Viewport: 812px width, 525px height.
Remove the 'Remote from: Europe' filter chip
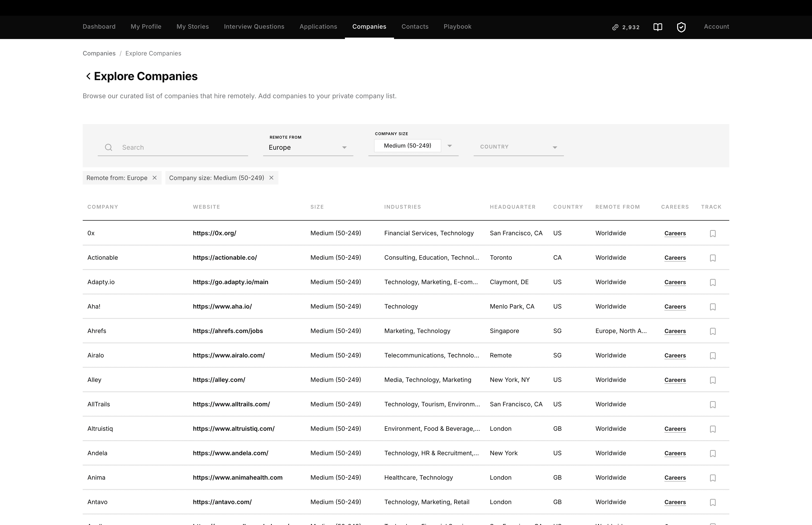point(155,178)
